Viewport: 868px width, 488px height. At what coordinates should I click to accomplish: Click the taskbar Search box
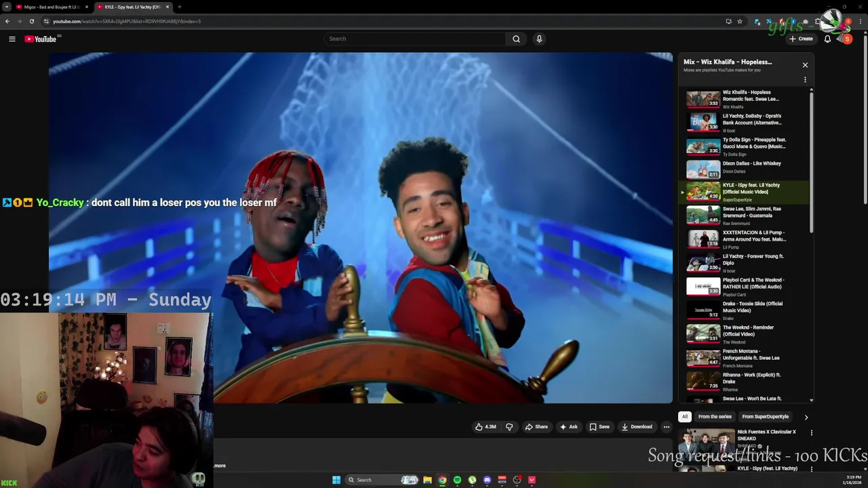click(x=382, y=480)
